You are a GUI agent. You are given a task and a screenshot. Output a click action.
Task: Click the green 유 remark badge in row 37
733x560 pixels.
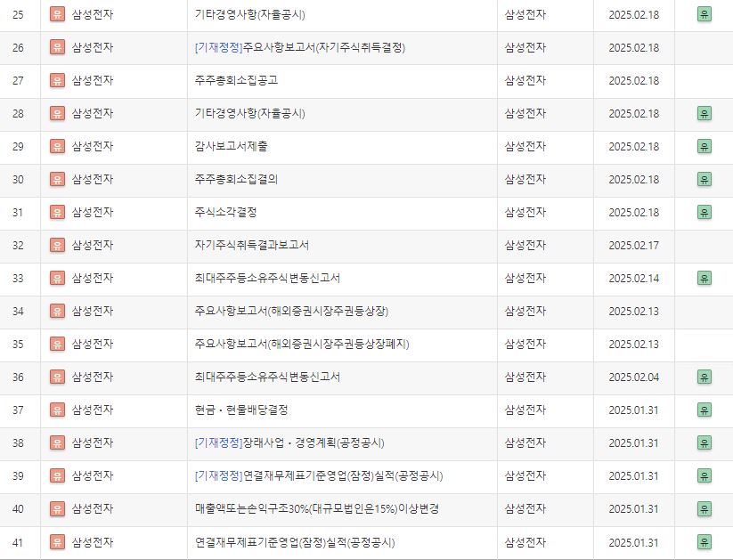click(x=704, y=410)
